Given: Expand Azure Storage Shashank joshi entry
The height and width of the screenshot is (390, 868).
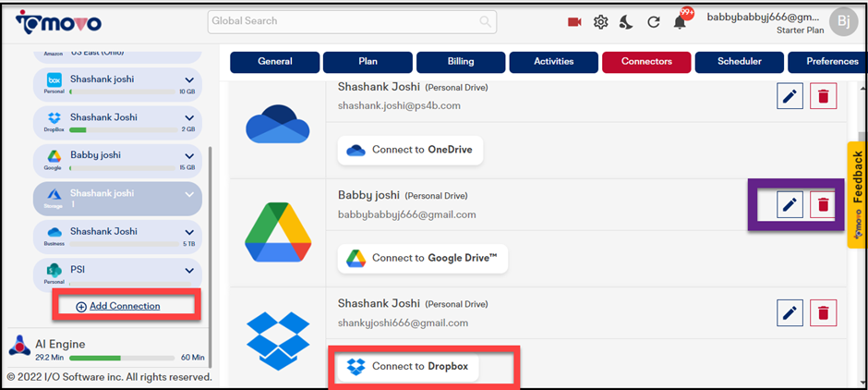Looking at the screenshot, I should click(x=189, y=194).
